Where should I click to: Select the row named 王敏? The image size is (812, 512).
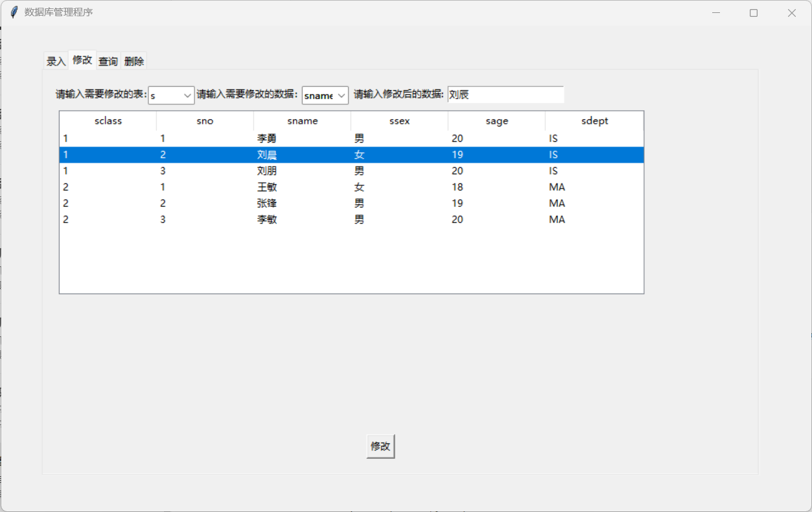pyautogui.click(x=351, y=187)
